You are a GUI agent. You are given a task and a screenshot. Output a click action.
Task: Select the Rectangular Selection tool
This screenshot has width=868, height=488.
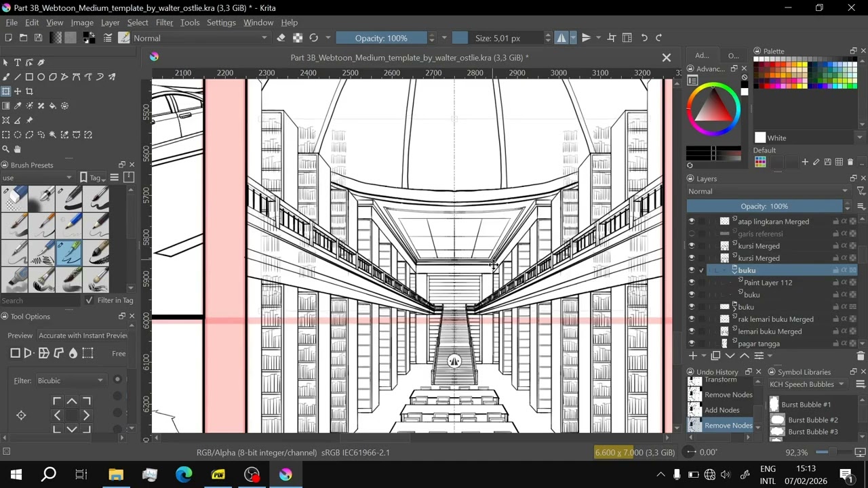click(6, 134)
